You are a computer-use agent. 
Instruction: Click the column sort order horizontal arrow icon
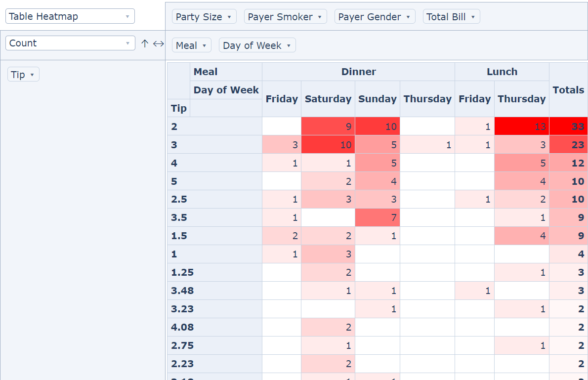click(x=158, y=43)
